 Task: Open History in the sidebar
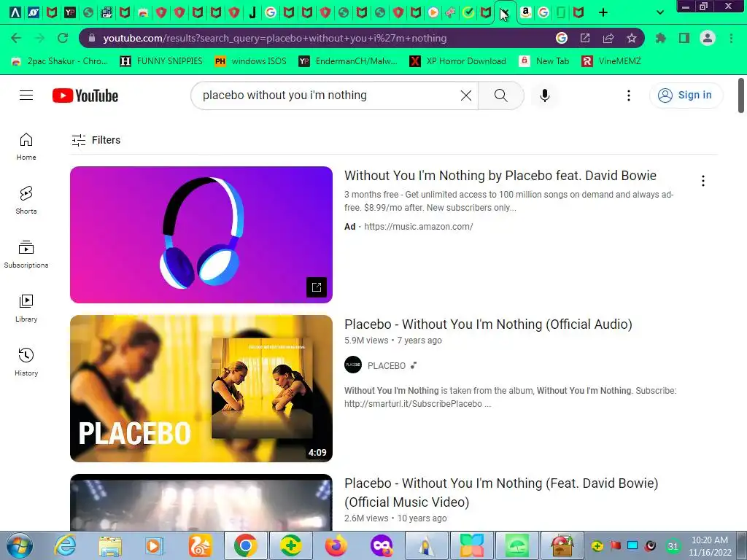26,362
